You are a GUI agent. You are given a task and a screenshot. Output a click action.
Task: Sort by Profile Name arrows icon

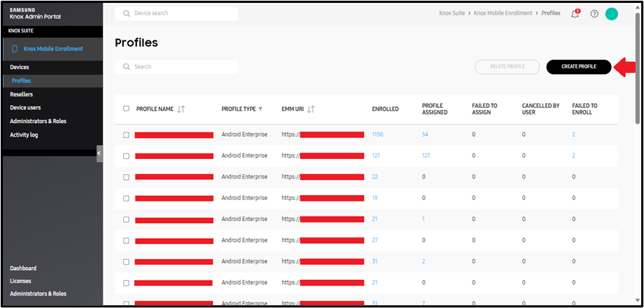click(181, 109)
